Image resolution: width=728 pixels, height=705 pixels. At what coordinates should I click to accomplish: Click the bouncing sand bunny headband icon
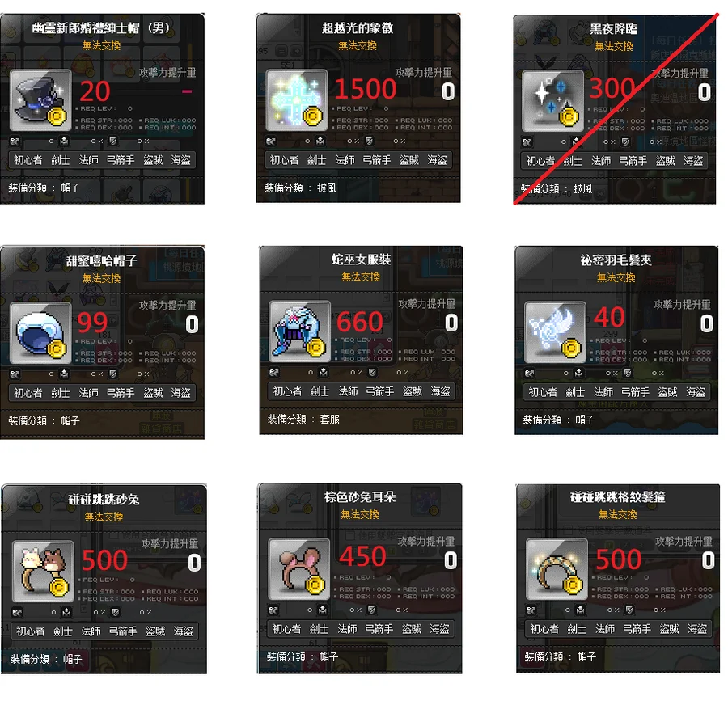tap(43, 572)
